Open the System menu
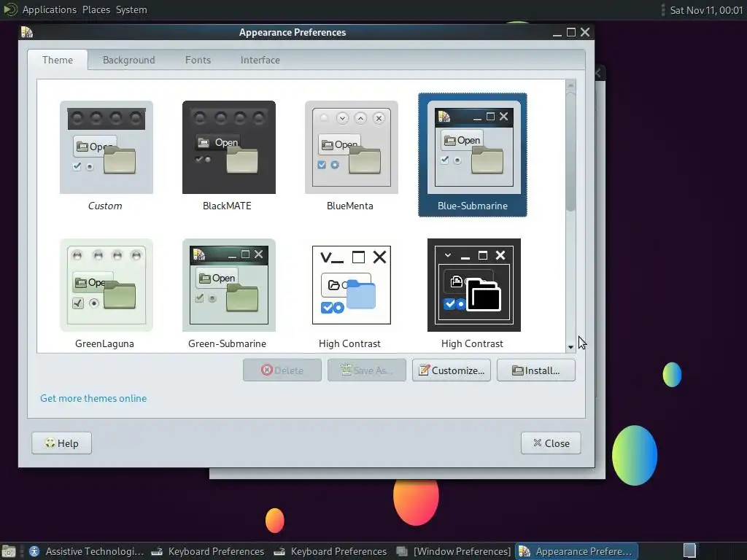Viewport: 747px width, 560px height. point(131,9)
